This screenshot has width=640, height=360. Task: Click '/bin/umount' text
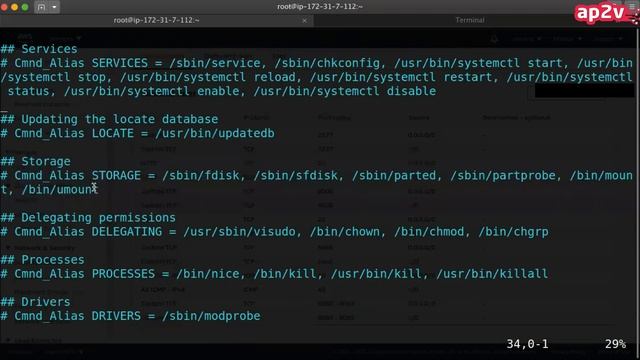tap(59, 189)
